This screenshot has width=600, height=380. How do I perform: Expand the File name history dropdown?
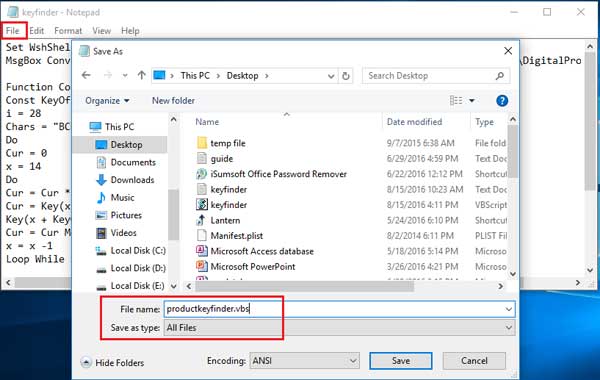click(x=509, y=309)
